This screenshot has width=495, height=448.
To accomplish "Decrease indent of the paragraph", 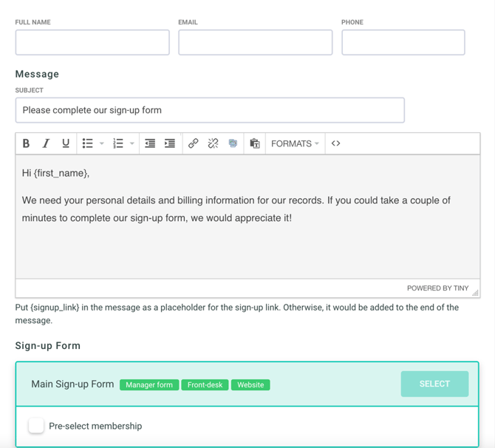I will pyautogui.click(x=150, y=143).
